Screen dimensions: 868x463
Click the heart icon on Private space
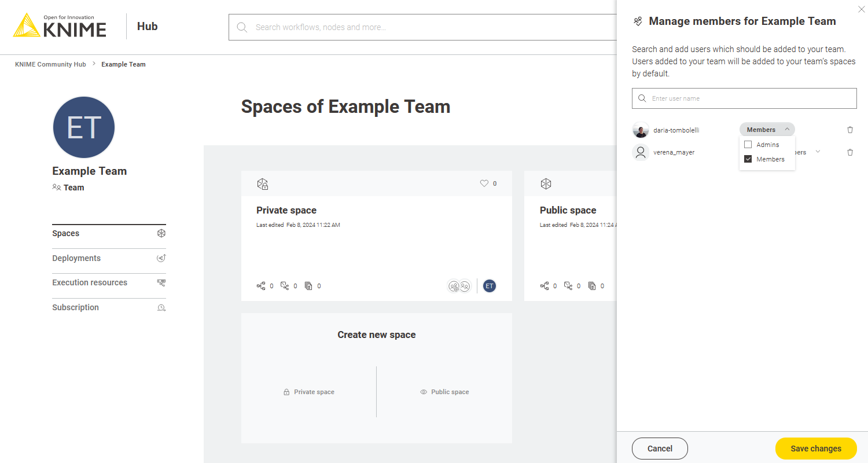pos(484,183)
